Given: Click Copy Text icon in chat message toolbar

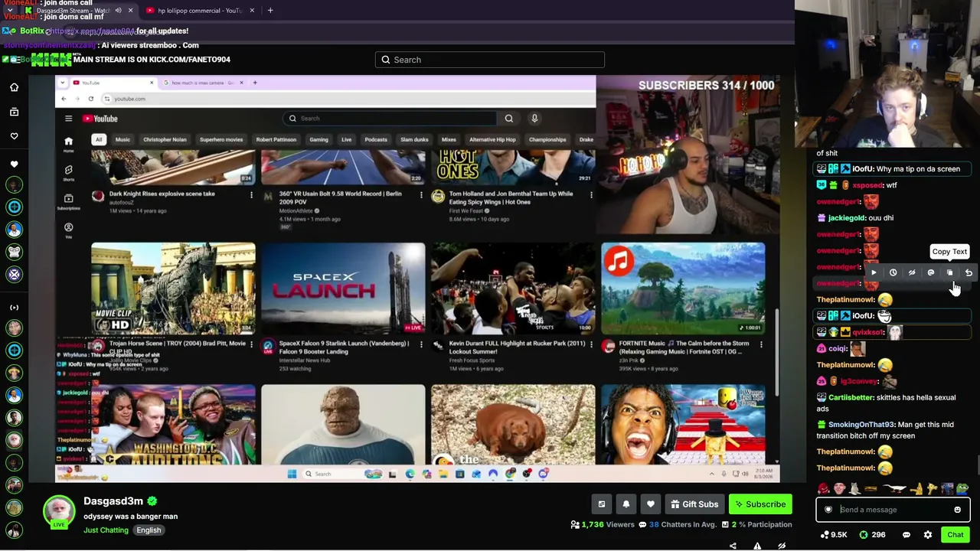Looking at the screenshot, I should coord(950,272).
